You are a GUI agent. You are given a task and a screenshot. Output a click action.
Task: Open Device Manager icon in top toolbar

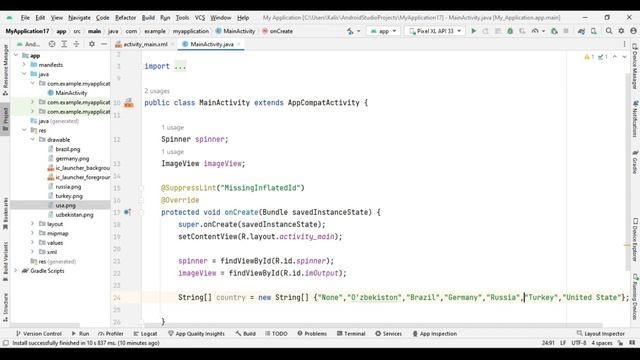tap(594, 31)
